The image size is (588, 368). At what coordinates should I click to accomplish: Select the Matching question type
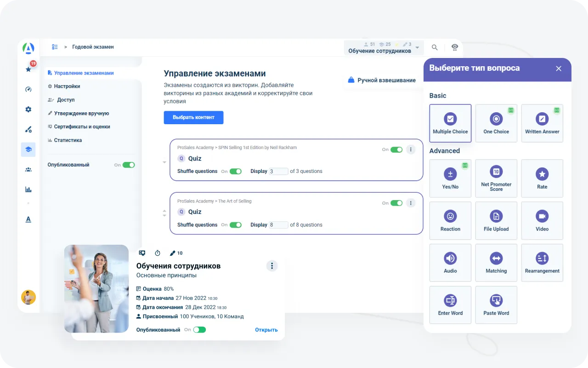pyautogui.click(x=496, y=263)
